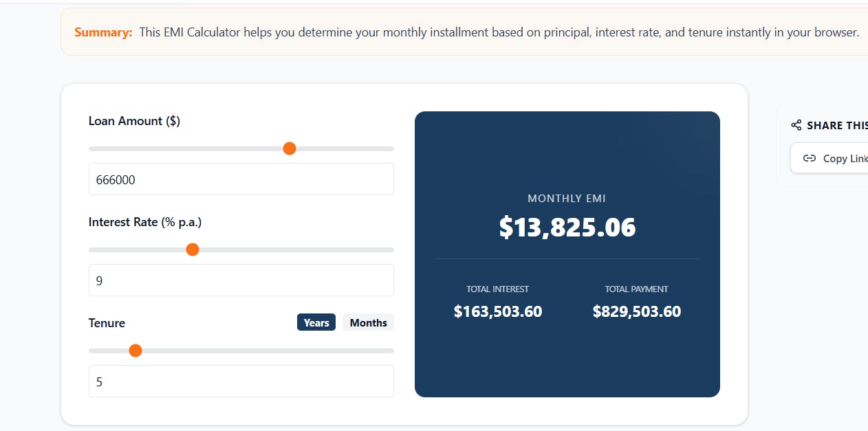Image resolution: width=868 pixels, height=431 pixels.
Task: Select the Years tenure unit
Action: [x=316, y=322]
